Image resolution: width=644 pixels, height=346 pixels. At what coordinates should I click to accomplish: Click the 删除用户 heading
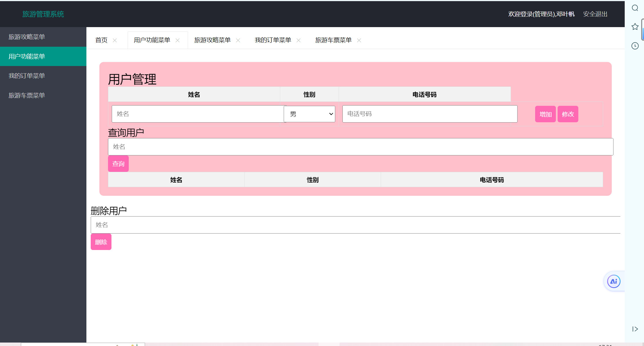tap(109, 211)
